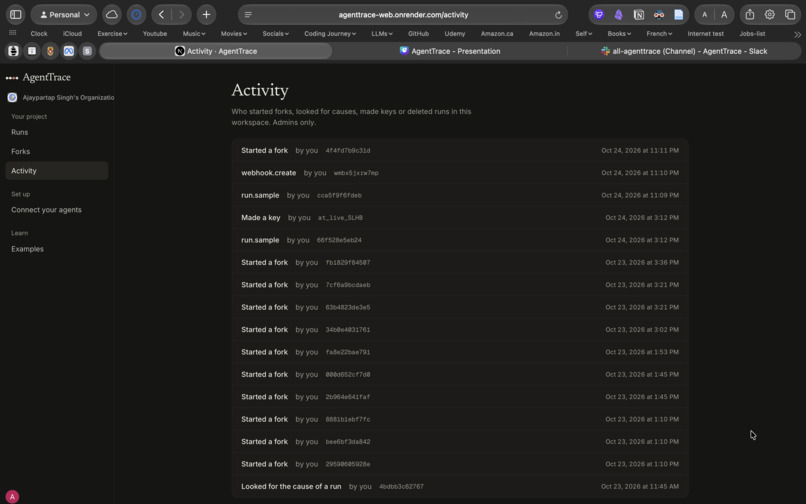Decrease text size with small A
The image size is (806, 504).
click(x=705, y=14)
